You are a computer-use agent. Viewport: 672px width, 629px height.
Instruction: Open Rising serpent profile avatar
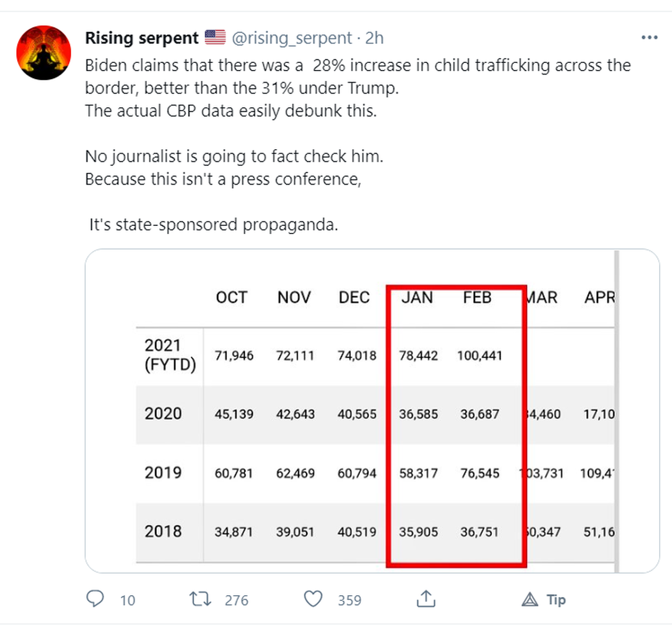(44, 52)
